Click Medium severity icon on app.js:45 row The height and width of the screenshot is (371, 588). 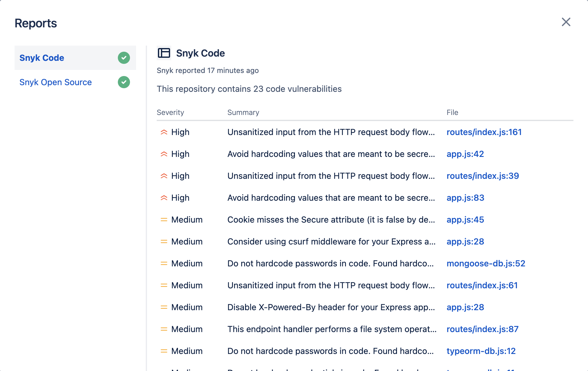pyautogui.click(x=164, y=220)
